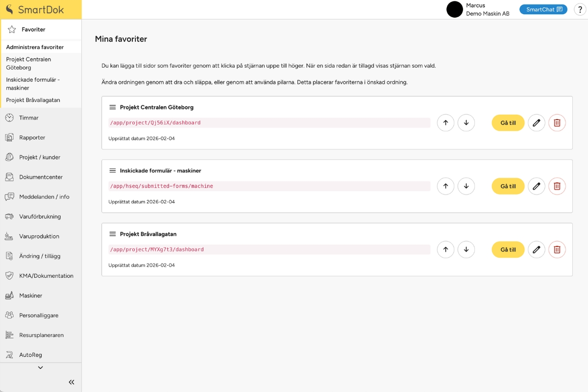Move Projekt Centralen Göteborg down with arrow
The height and width of the screenshot is (392, 588).
[466, 122]
